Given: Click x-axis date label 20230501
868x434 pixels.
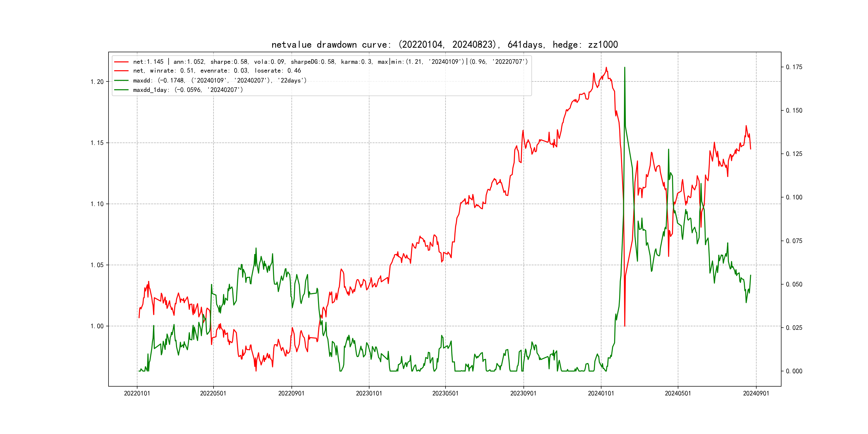Looking at the screenshot, I should 445,394.
